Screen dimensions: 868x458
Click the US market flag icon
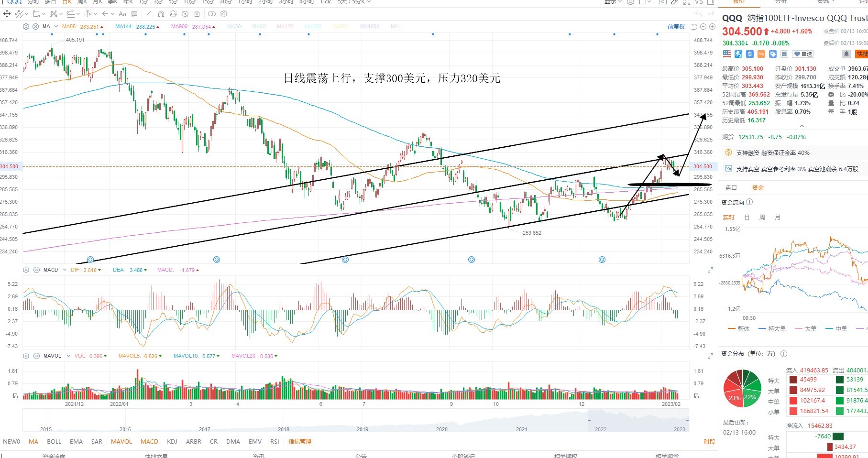click(x=727, y=54)
